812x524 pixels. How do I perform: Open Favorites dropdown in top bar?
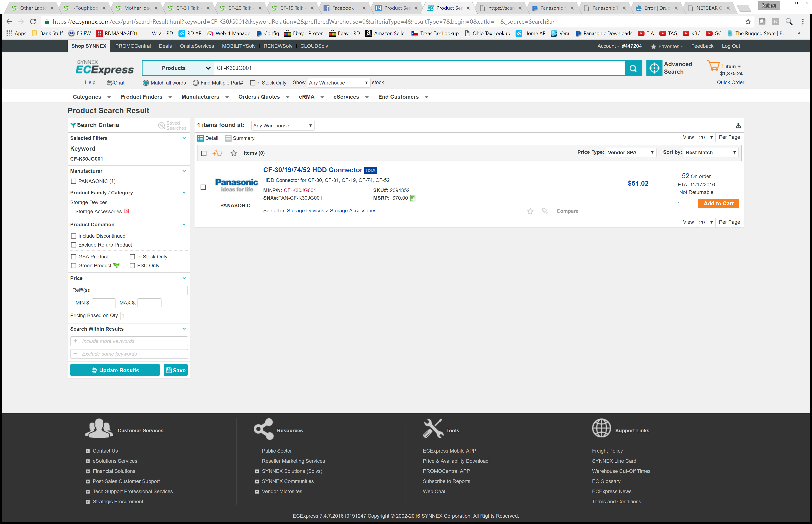(667, 46)
